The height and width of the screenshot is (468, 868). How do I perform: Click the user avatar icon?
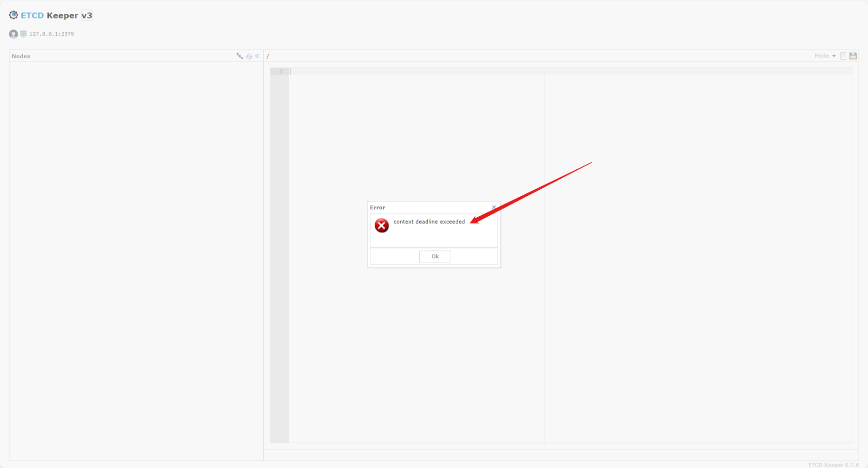13,34
